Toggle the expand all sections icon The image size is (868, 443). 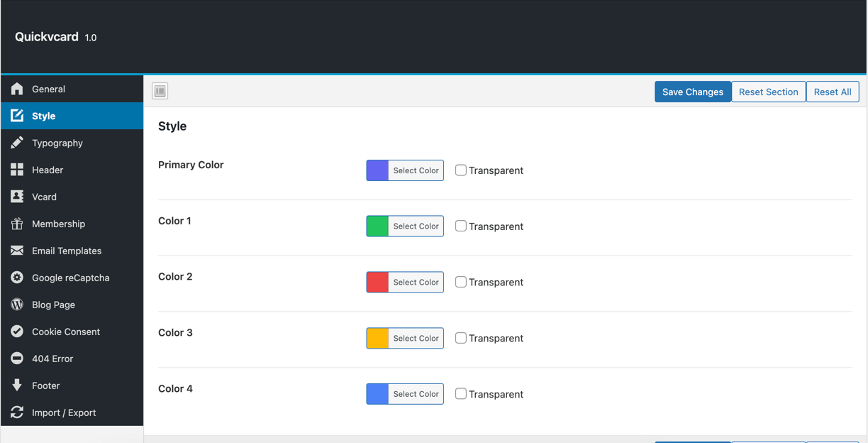pos(160,91)
